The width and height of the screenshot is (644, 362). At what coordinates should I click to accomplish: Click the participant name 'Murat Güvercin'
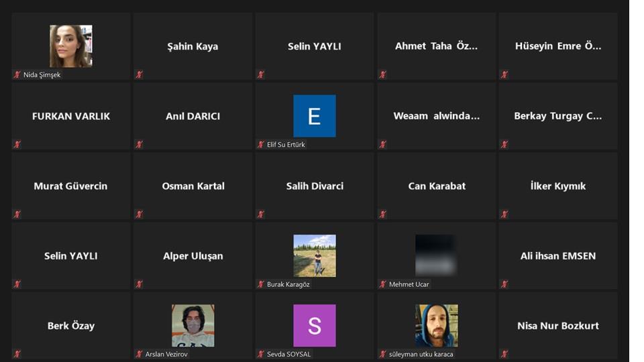[70, 186]
